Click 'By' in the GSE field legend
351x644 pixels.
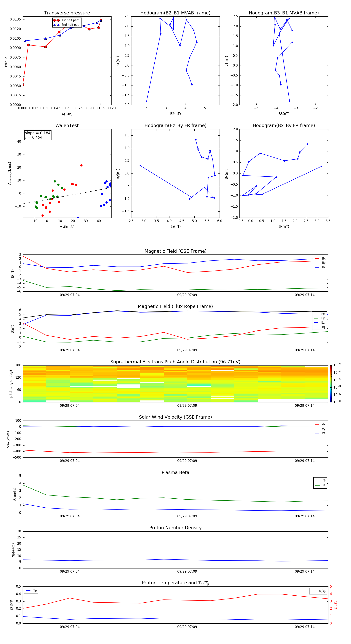[320, 263]
